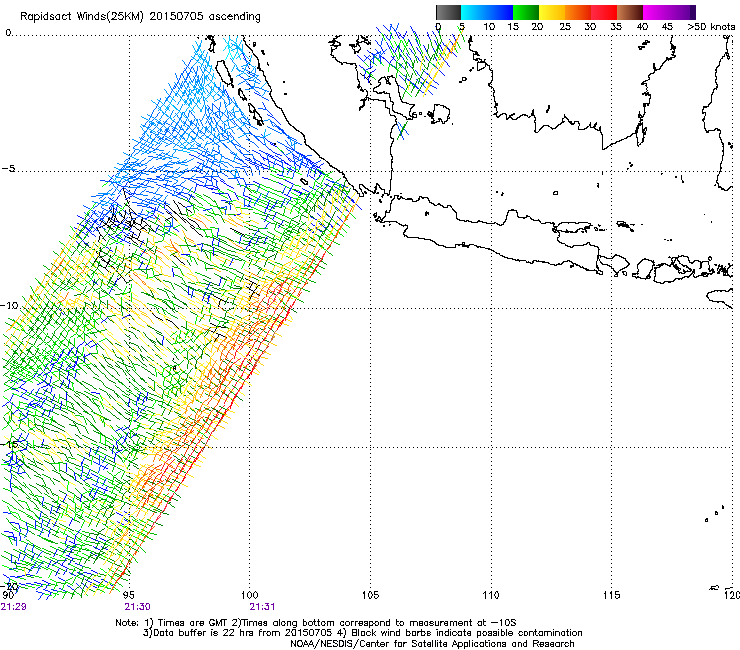Click the purple '21:30' time stamp
Screen dimensions: 740x650
coord(137,607)
